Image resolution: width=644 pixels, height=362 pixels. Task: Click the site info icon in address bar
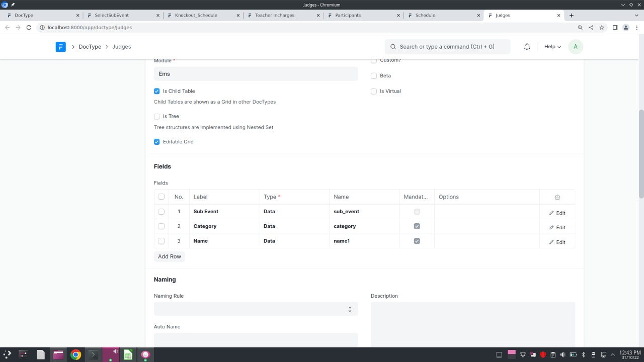click(41, 28)
